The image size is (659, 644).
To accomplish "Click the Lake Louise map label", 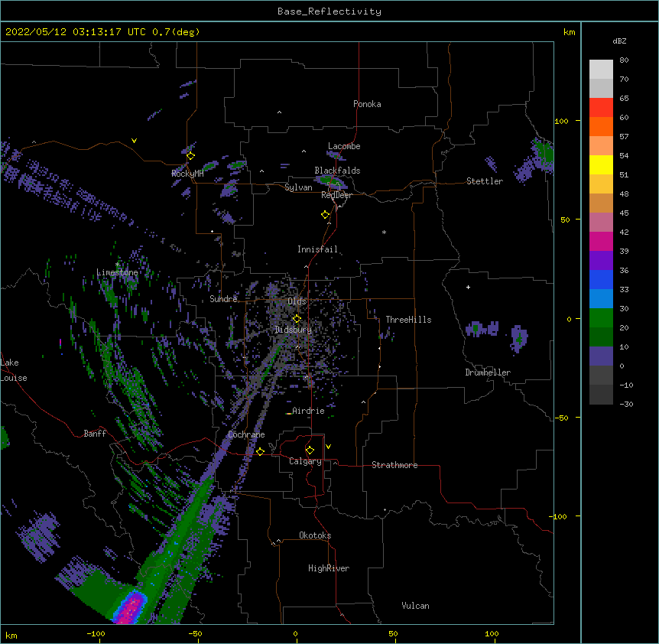I will pyautogui.click(x=12, y=370).
